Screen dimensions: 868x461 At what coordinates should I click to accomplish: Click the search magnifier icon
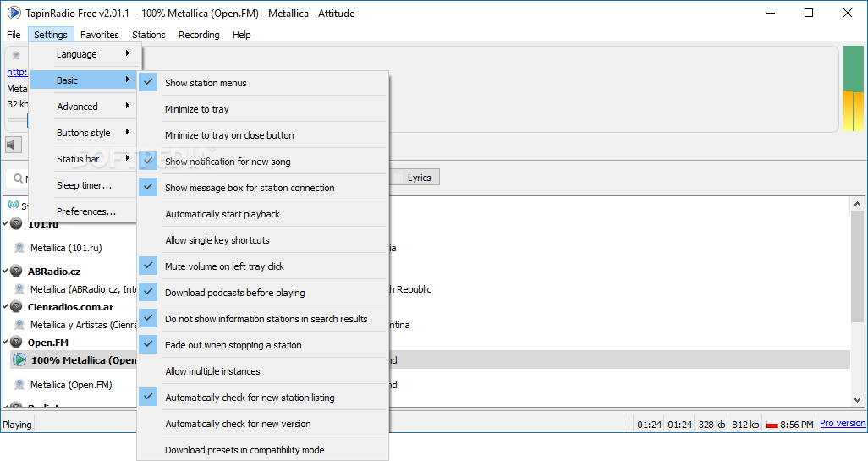(x=19, y=178)
